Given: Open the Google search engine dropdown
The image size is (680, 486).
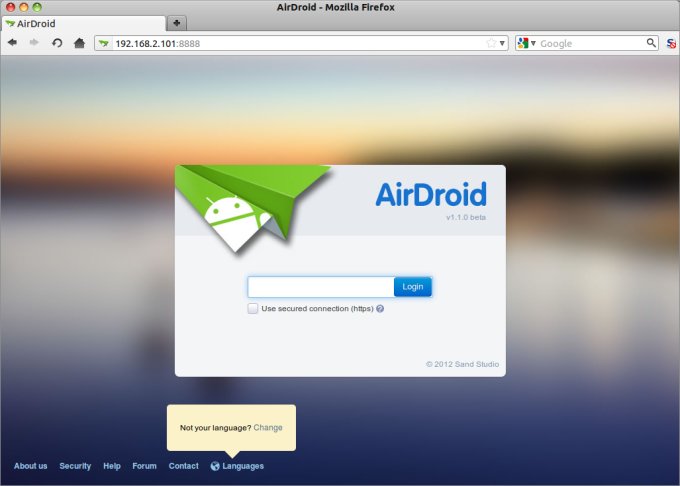Looking at the screenshot, I should coord(525,43).
